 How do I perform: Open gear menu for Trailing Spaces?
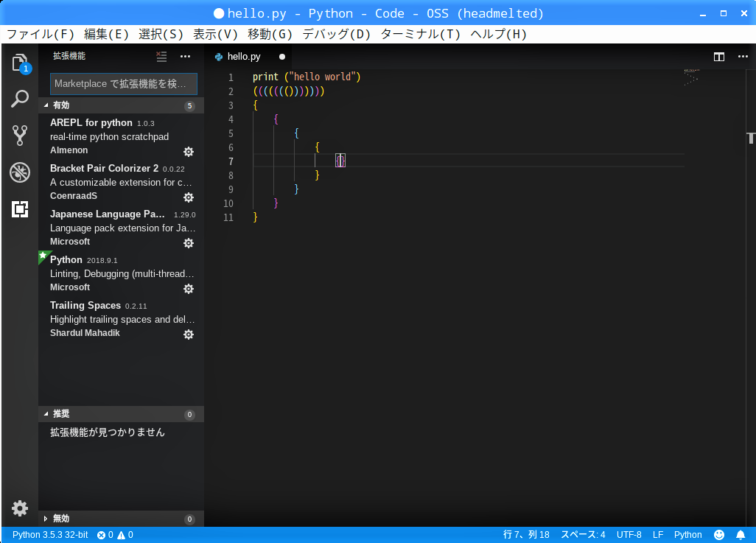[x=189, y=334]
